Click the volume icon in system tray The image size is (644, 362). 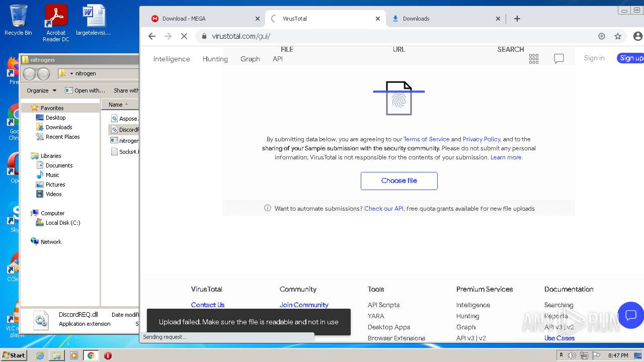(572, 355)
